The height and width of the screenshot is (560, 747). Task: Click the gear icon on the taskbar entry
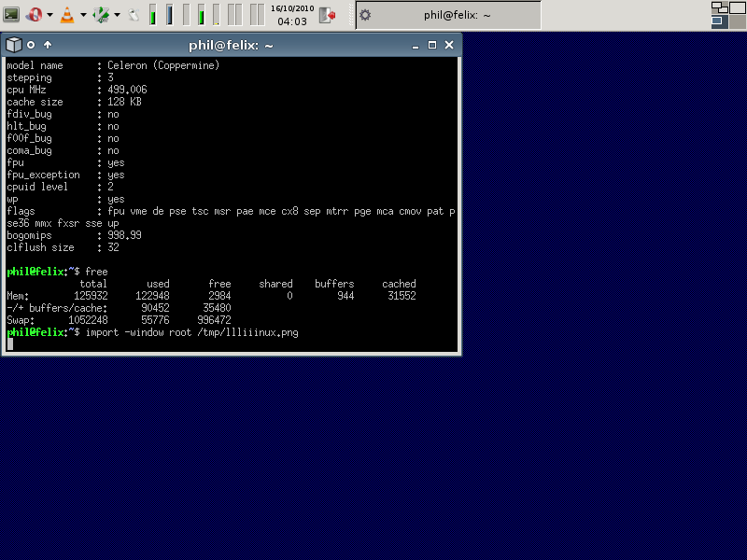365,15
